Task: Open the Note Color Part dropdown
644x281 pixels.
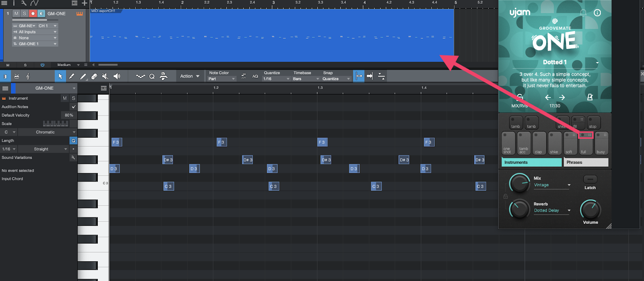Action: 222,79
